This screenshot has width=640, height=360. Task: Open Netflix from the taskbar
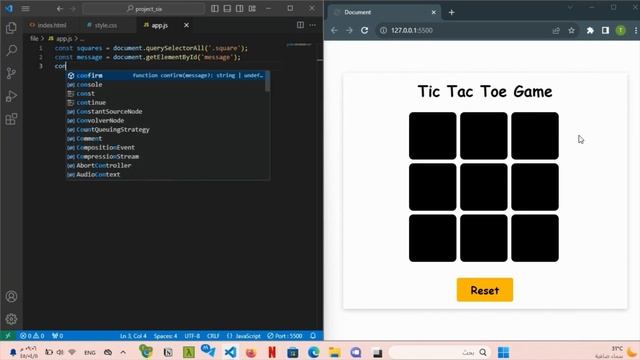click(x=272, y=352)
